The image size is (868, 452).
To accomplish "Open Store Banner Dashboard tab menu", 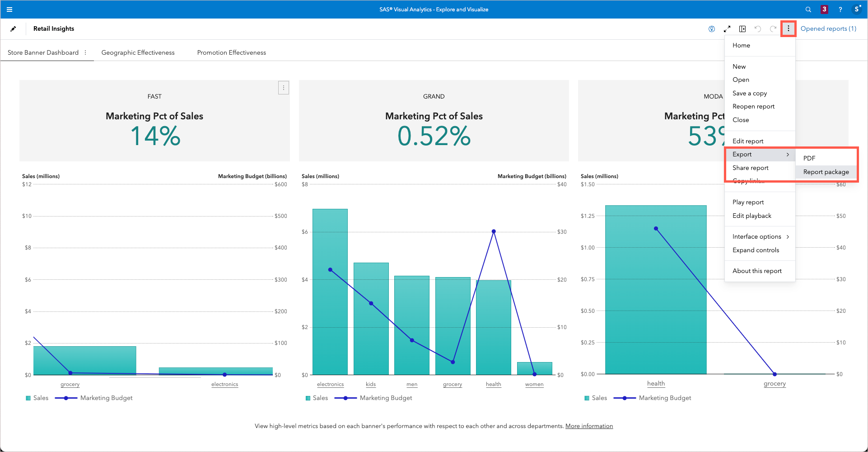I will [85, 52].
